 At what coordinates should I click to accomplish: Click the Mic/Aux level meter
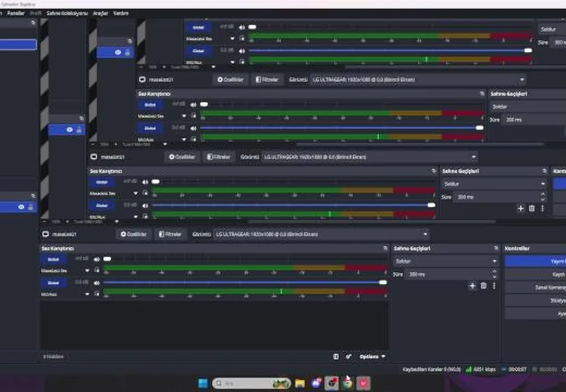(245, 291)
